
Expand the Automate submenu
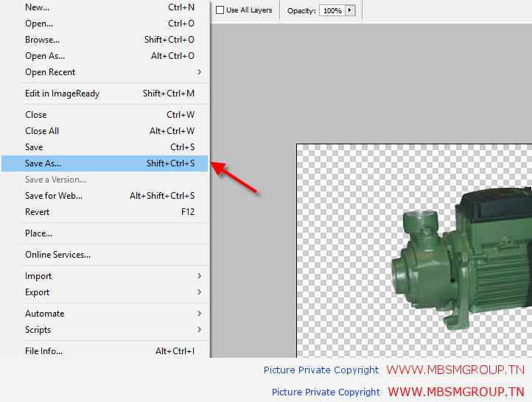click(x=105, y=314)
